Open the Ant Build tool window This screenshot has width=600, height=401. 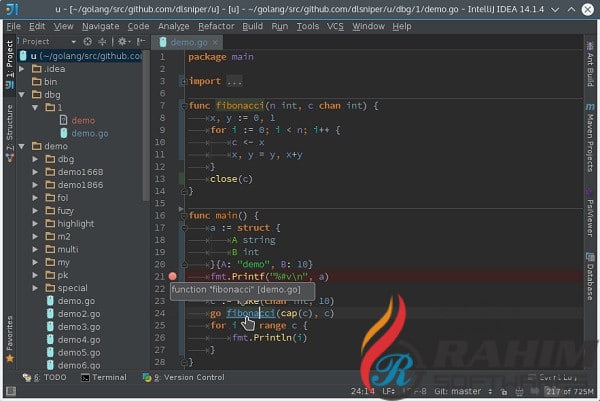click(590, 75)
